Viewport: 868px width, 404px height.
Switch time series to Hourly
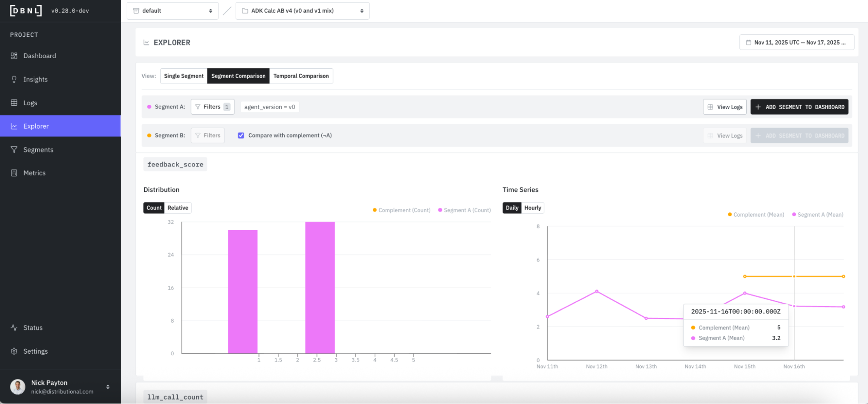[x=532, y=208]
